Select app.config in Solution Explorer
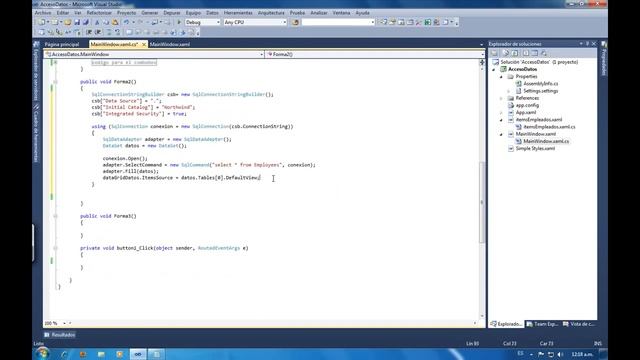Screen dimensions: 640x360 tap(527, 105)
